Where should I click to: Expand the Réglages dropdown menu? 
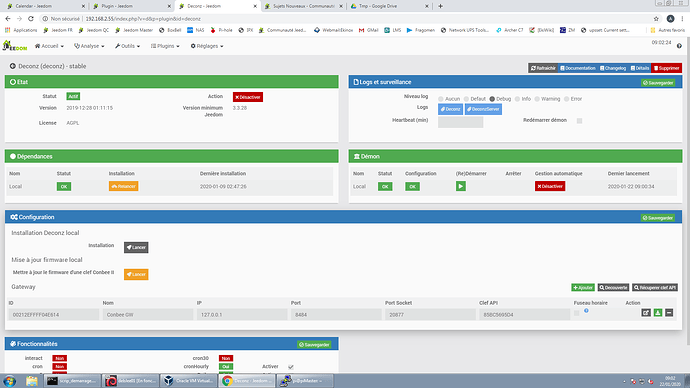(207, 46)
